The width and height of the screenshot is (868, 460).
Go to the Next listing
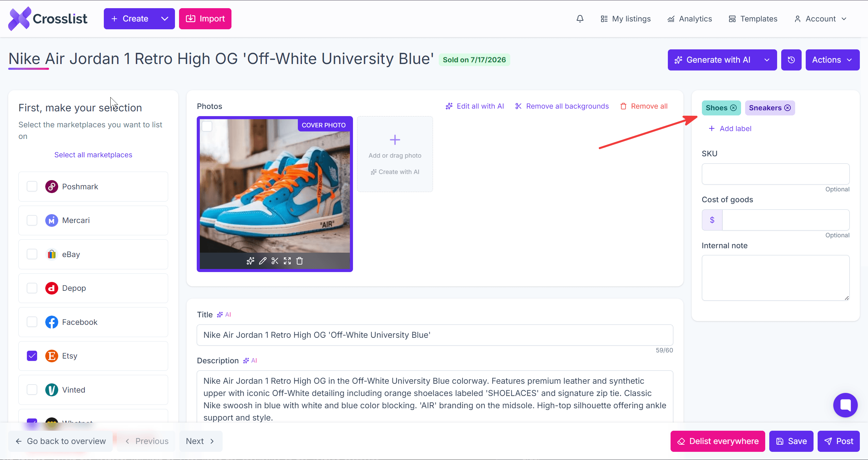(201, 441)
